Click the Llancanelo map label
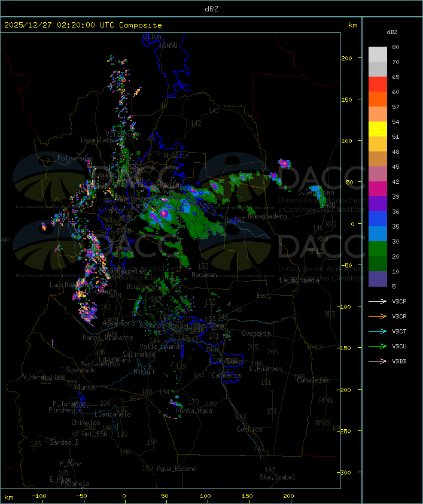This screenshot has width=423, height=504. coord(112,414)
